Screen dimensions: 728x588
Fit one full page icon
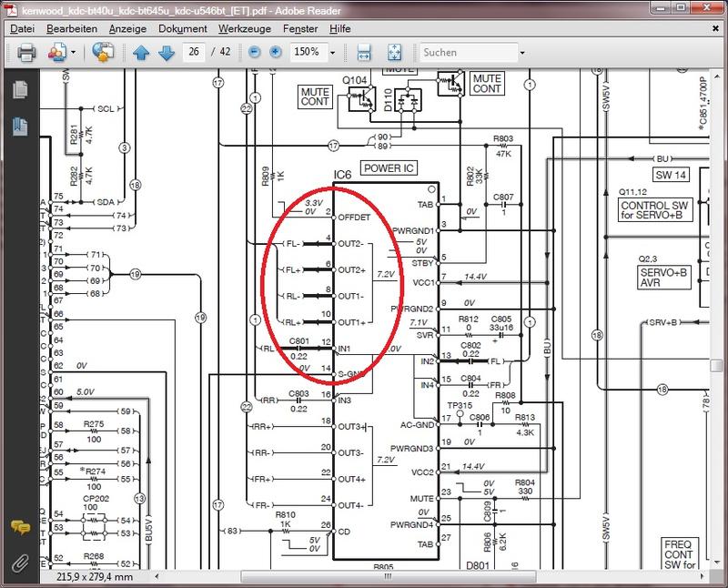pyautogui.click(x=394, y=53)
